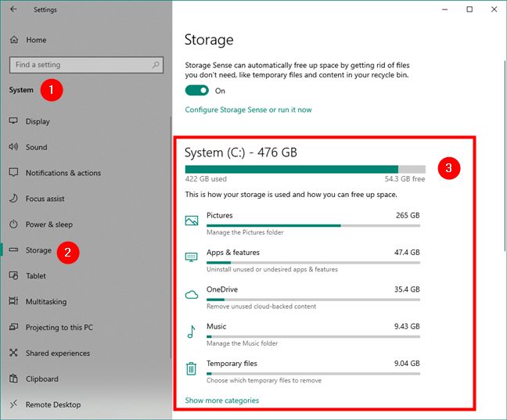Open Shared experiences page

coord(58,353)
